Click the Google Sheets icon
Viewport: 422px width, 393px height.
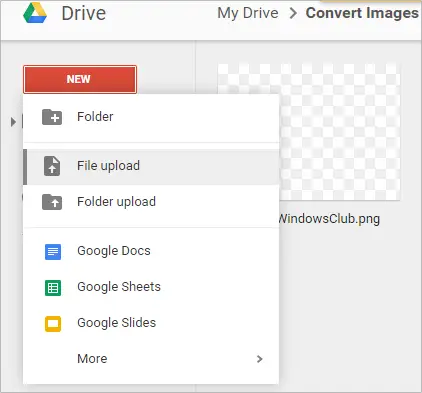(x=53, y=288)
